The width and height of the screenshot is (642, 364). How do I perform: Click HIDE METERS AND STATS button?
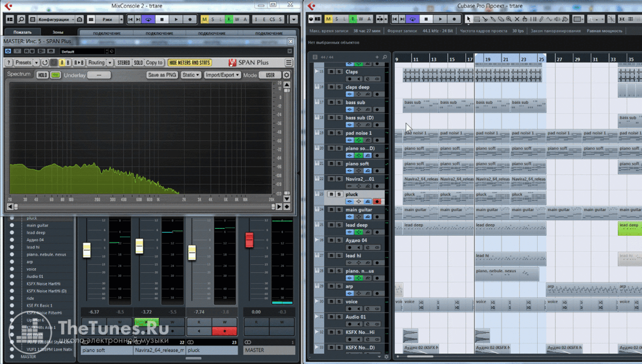click(190, 63)
